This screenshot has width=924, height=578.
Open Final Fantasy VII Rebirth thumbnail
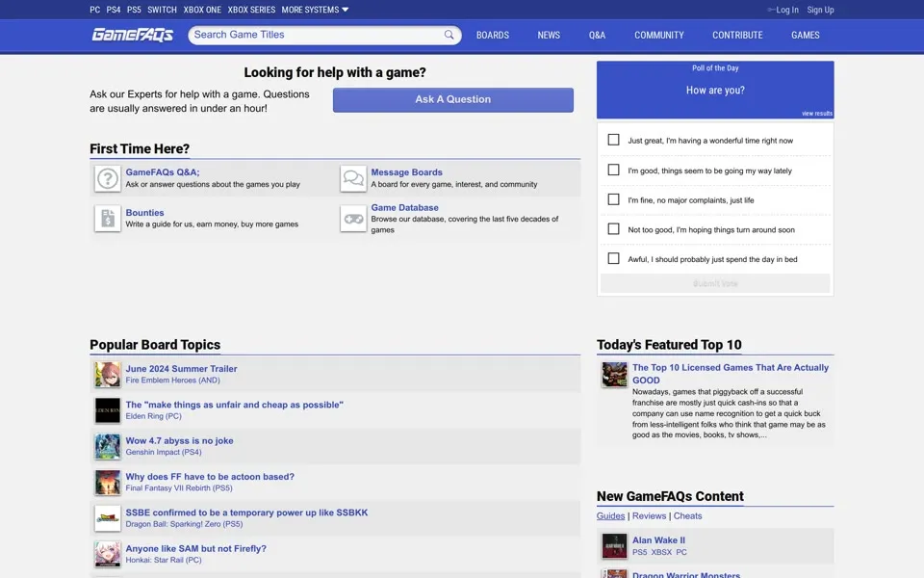point(107,483)
